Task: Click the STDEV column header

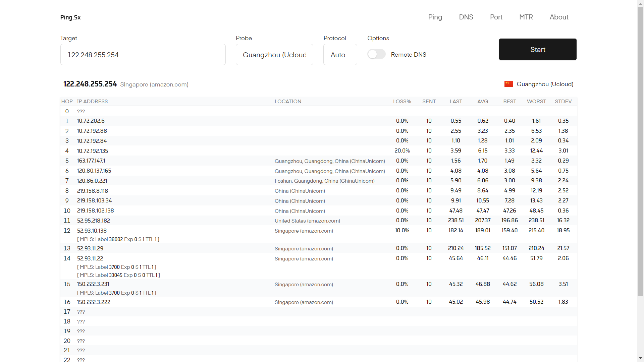Action: (x=563, y=102)
